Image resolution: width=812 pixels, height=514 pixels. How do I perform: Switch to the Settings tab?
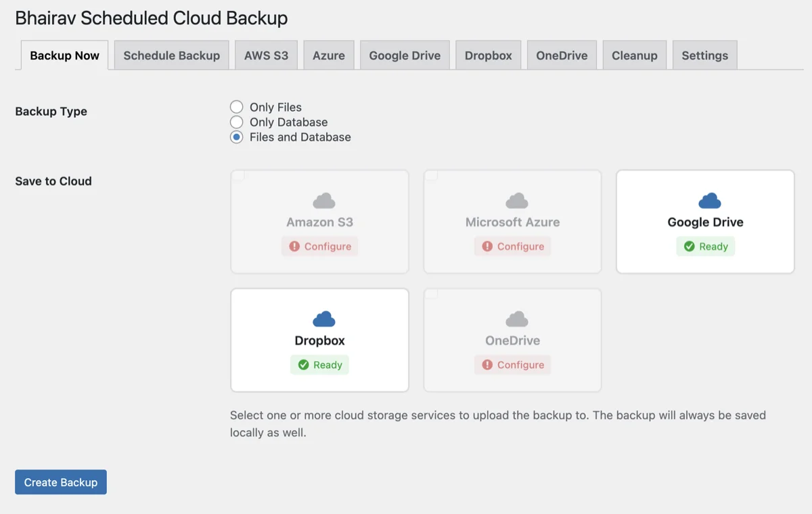point(704,55)
